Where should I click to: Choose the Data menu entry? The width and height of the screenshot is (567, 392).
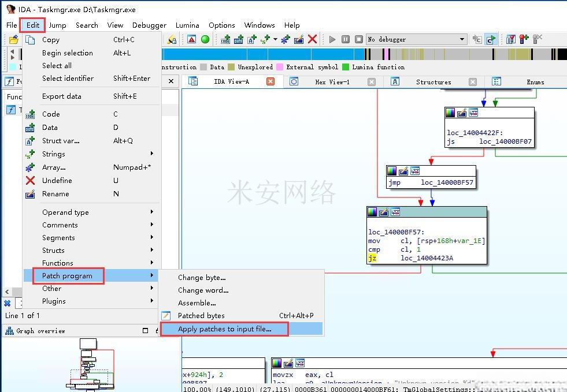click(x=92, y=127)
